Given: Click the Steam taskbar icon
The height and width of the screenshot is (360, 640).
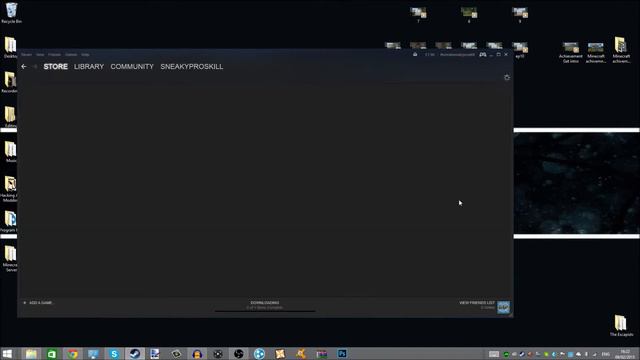Looking at the screenshot, I should [x=135, y=353].
